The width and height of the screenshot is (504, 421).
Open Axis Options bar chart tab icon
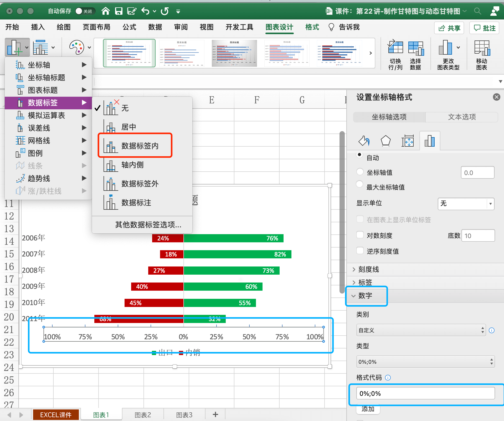(x=430, y=141)
